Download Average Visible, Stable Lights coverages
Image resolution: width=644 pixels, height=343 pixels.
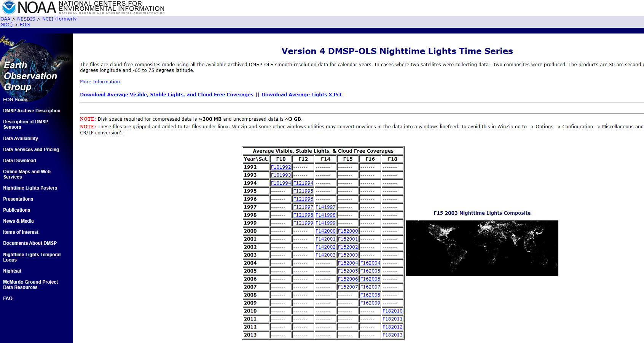point(166,94)
